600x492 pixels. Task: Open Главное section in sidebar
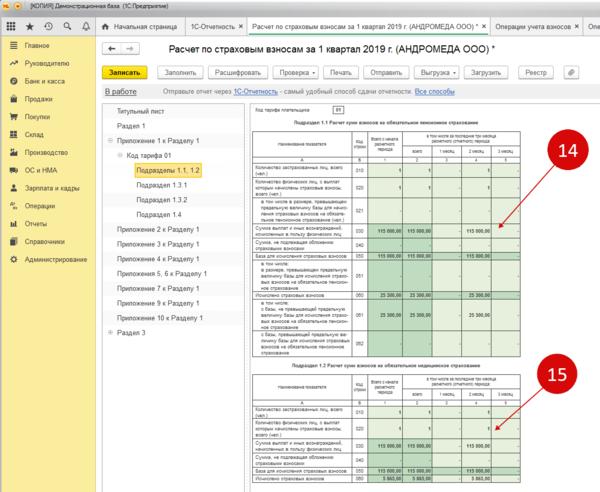click(37, 46)
